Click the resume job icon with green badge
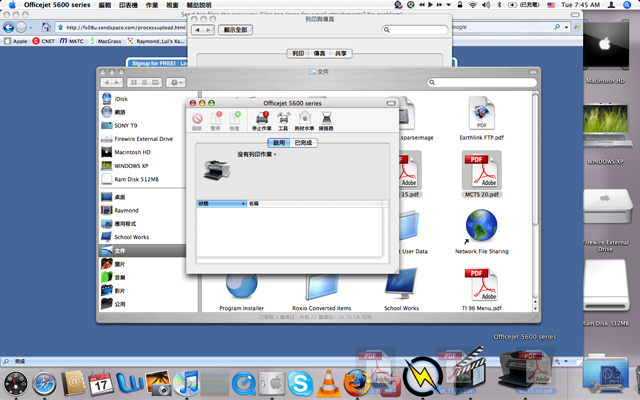The width and height of the screenshot is (640, 400). [234, 121]
